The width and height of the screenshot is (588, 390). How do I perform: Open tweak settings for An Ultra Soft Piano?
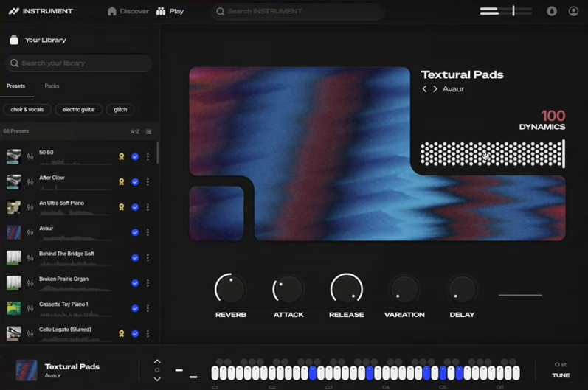(30, 207)
